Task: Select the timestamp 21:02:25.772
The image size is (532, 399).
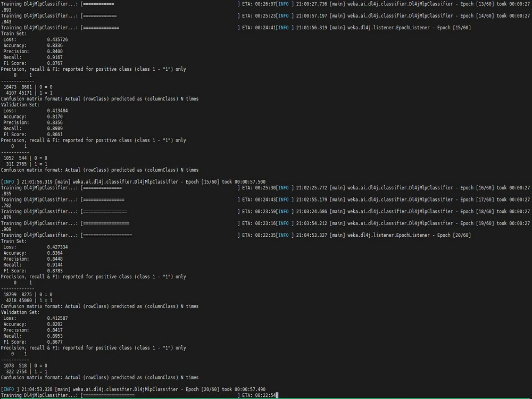Action: click(x=311, y=188)
